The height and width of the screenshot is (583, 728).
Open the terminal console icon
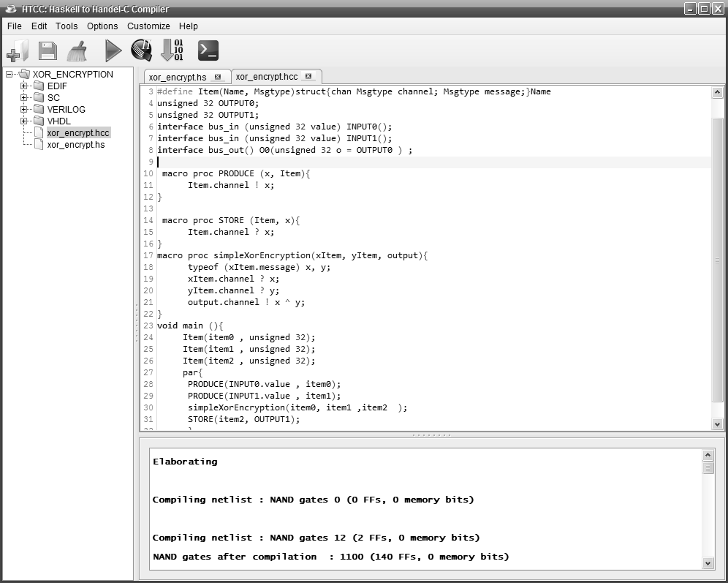208,50
